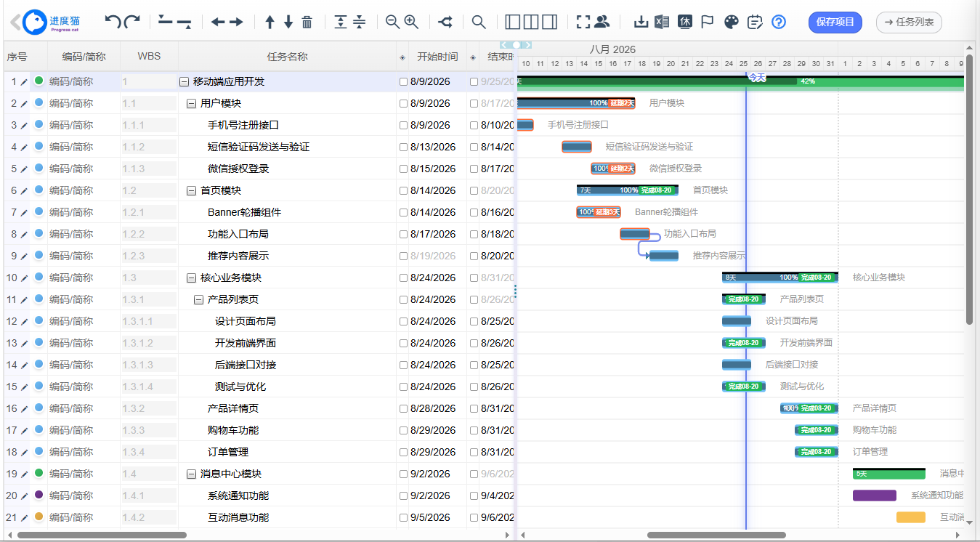Insert a task above using toolbar icon
Image resolution: width=980 pixels, height=542 pixels.
pyautogui.click(x=165, y=20)
